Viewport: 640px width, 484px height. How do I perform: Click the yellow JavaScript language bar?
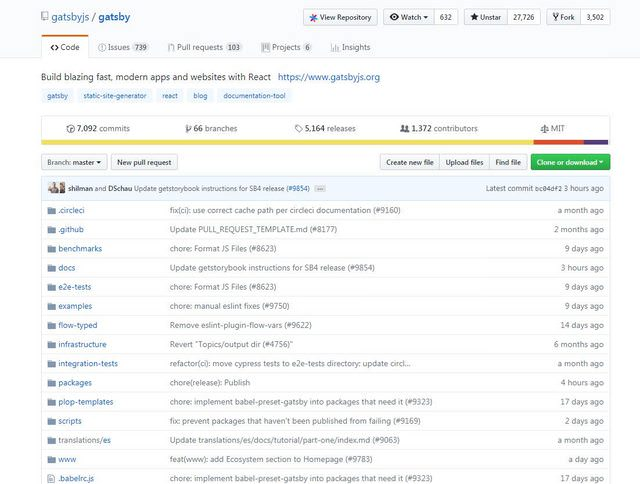[287, 142]
